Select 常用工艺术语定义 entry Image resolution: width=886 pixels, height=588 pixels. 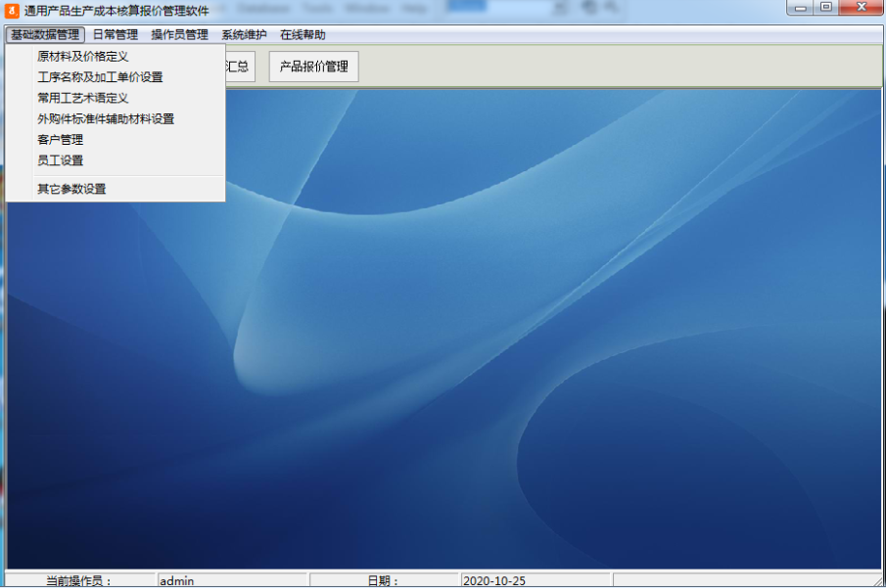pos(116,98)
